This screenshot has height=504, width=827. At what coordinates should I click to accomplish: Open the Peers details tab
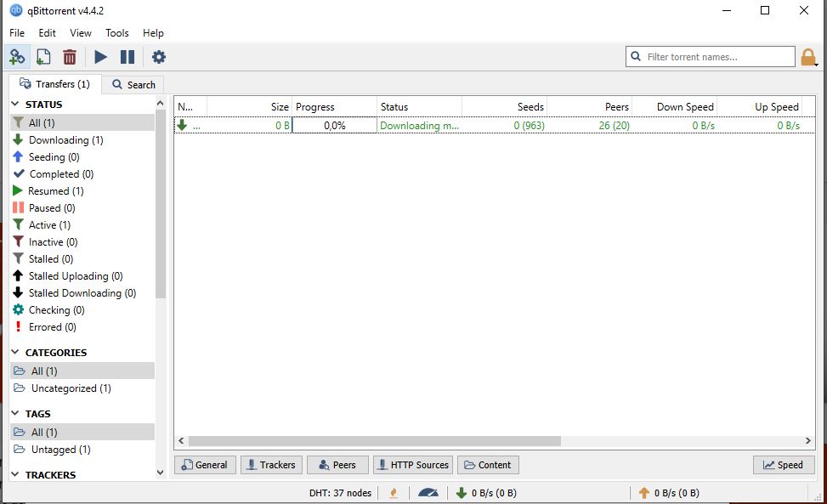[x=337, y=465]
